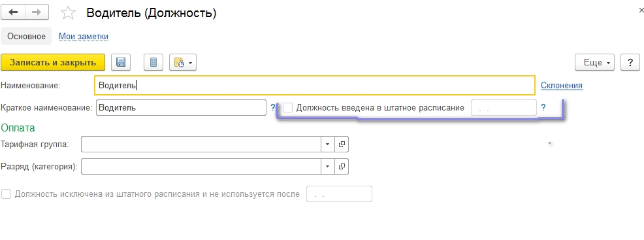644x240 pixels.
Task: Open the Склонения link
Action: click(x=562, y=86)
